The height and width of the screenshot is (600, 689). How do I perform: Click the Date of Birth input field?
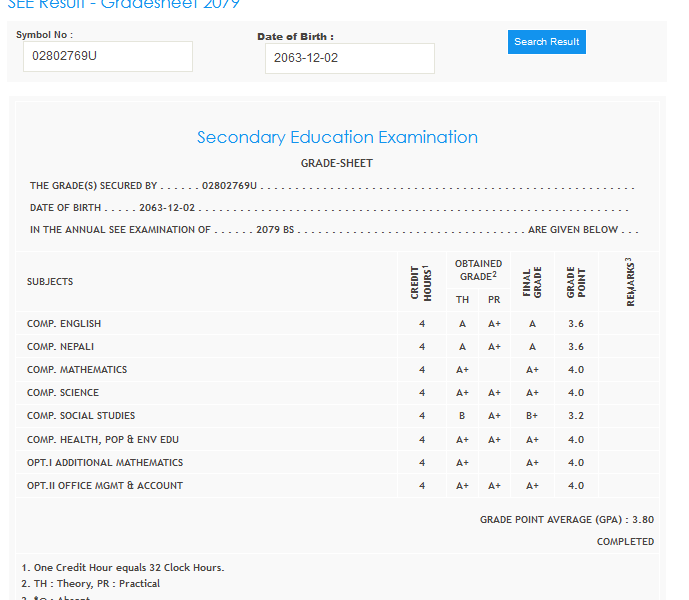(x=349, y=58)
